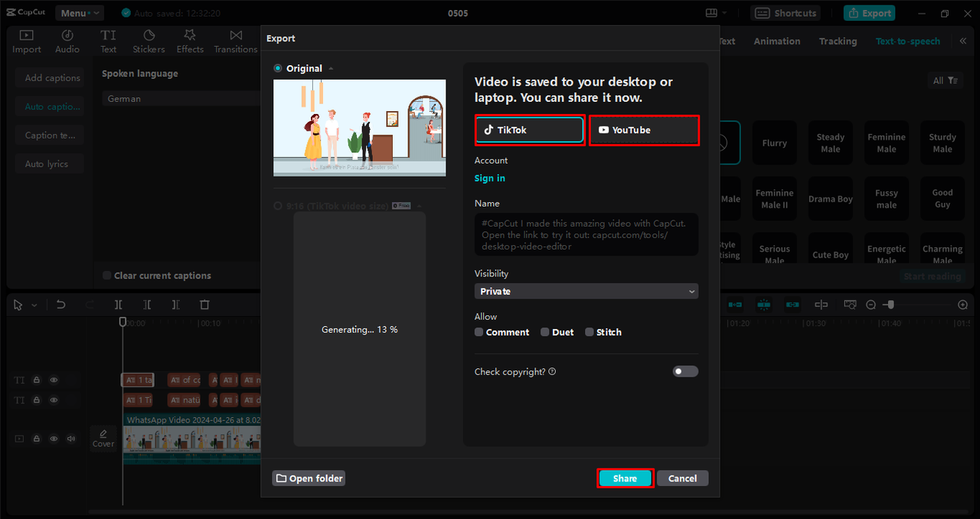980x519 pixels.
Task: Open the Visibility Private dropdown
Action: [586, 292]
